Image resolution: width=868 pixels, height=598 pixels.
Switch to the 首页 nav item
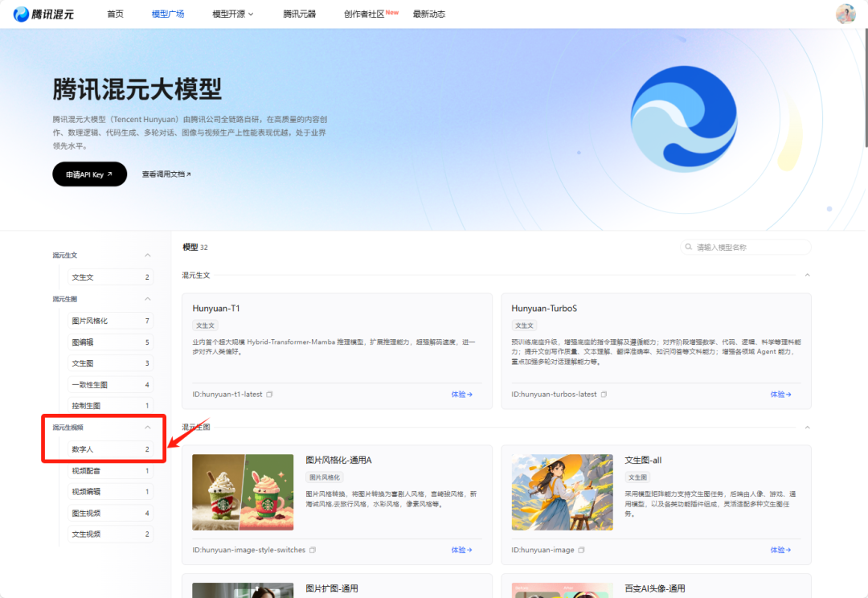coord(114,14)
